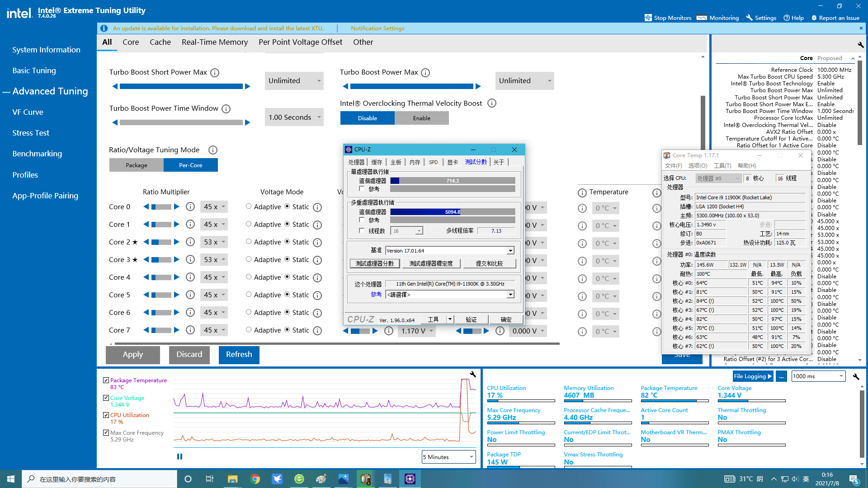Click Turbo Boost Power Time Window slider
This screenshot has width=868, height=488.
(x=181, y=122)
